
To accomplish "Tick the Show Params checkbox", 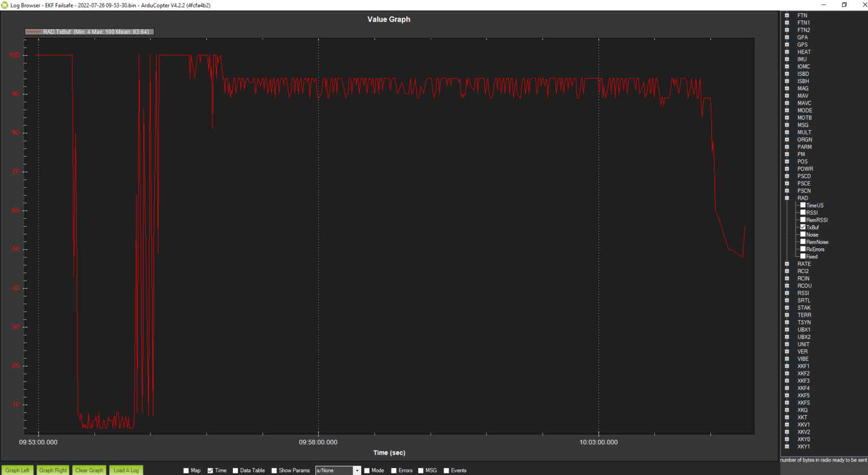I will pyautogui.click(x=274, y=470).
